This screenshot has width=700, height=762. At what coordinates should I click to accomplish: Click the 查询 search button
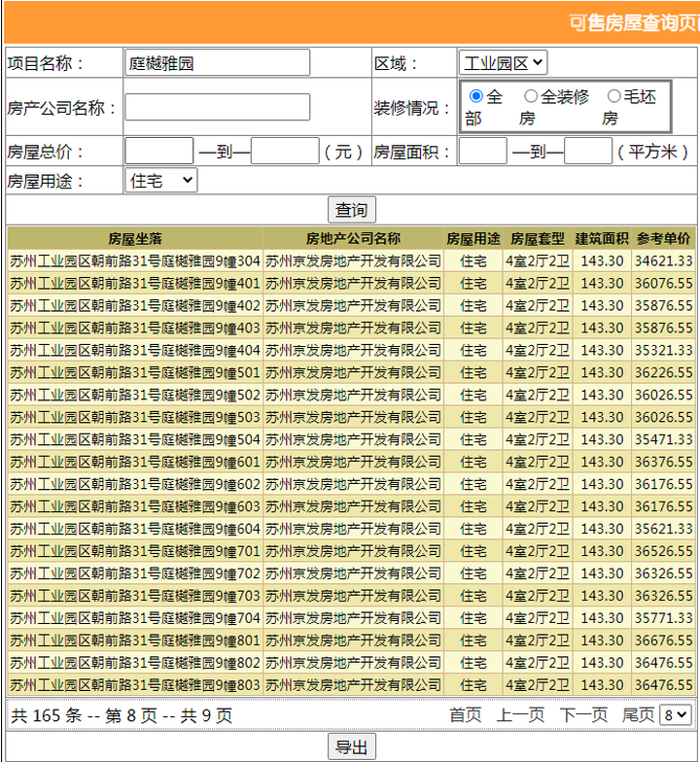point(352,210)
